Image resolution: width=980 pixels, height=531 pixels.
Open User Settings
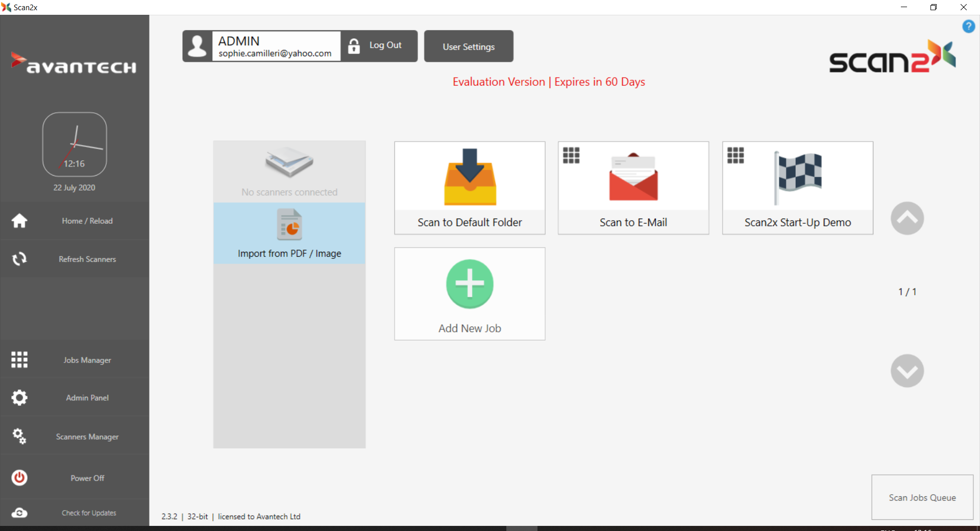469,46
